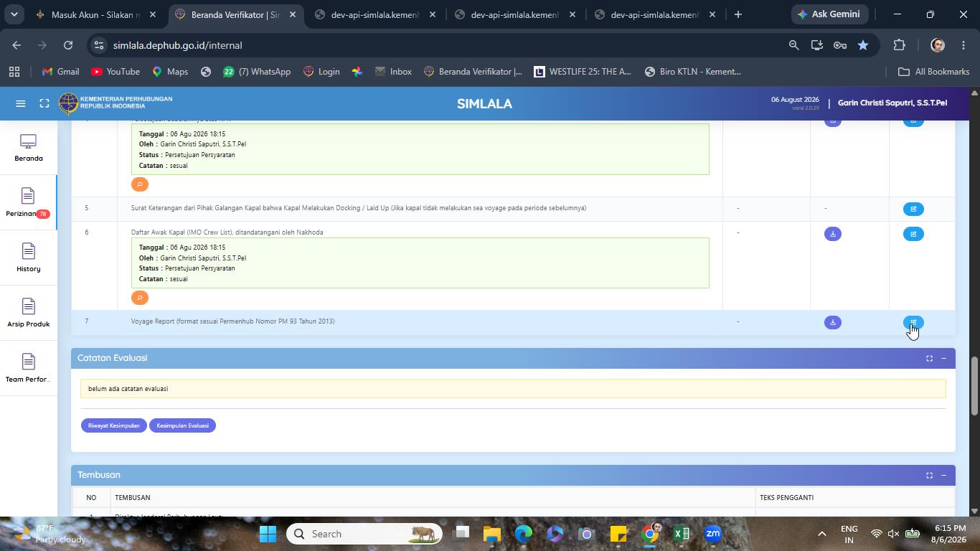Viewport: 980px width, 551px height.
Task: Enter fullscreen via header expand icon
Action: (44, 103)
